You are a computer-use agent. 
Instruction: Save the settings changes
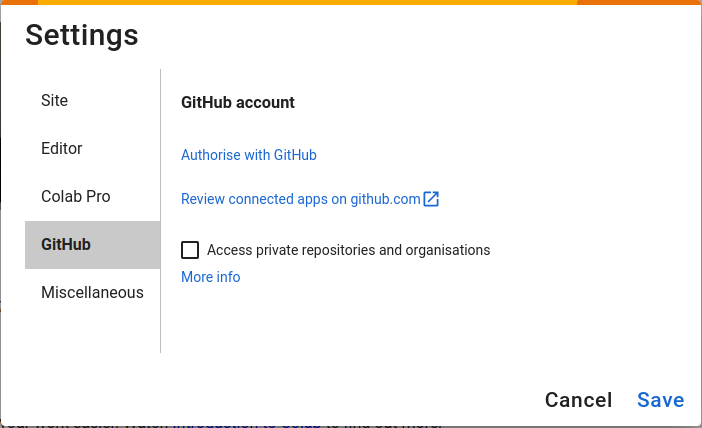pos(660,400)
